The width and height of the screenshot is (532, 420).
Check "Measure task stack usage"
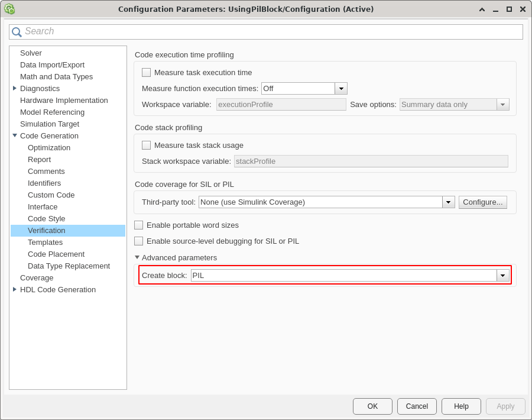146,145
